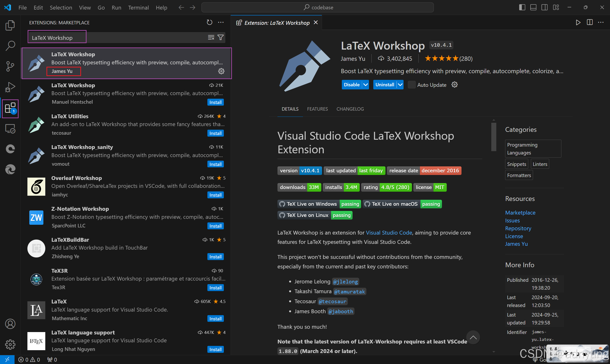Open the extension settings gear beside Auto Update
The image size is (610, 364).
(x=455, y=85)
